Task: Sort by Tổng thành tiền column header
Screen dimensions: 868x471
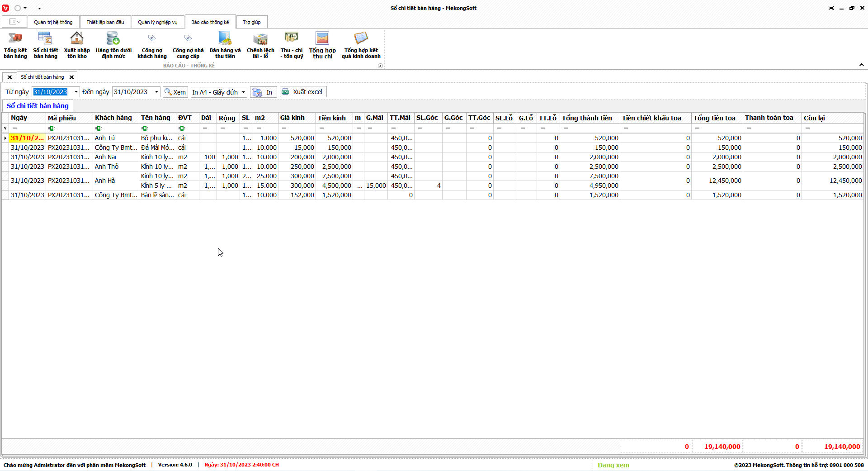Action: [x=587, y=118]
